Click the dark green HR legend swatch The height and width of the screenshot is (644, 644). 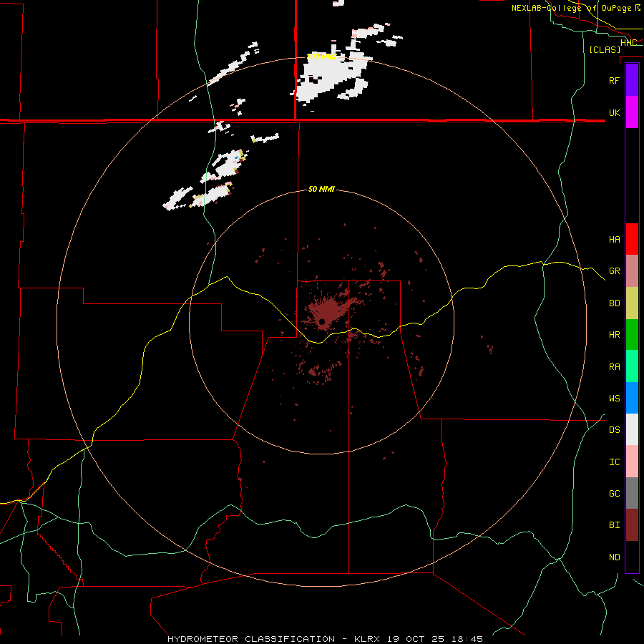point(632,335)
